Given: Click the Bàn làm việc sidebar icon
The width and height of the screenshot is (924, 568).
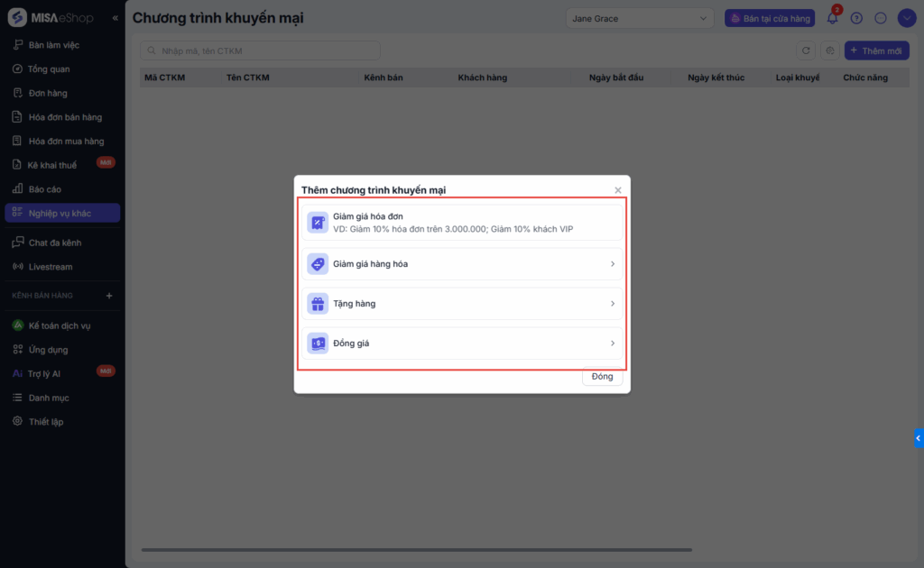Looking at the screenshot, I should coord(18,45).
